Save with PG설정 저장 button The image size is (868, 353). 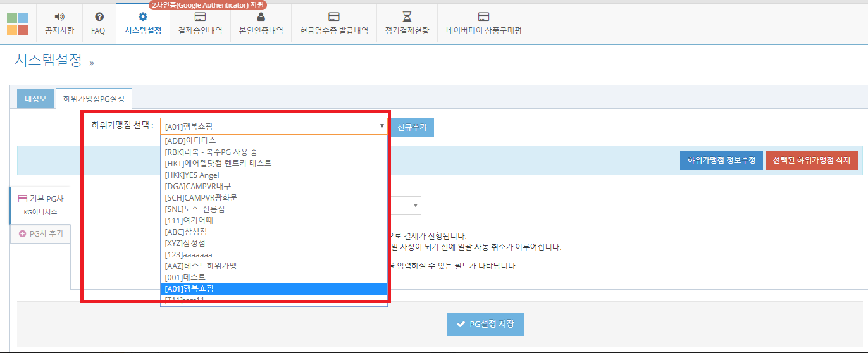point(485,324)
